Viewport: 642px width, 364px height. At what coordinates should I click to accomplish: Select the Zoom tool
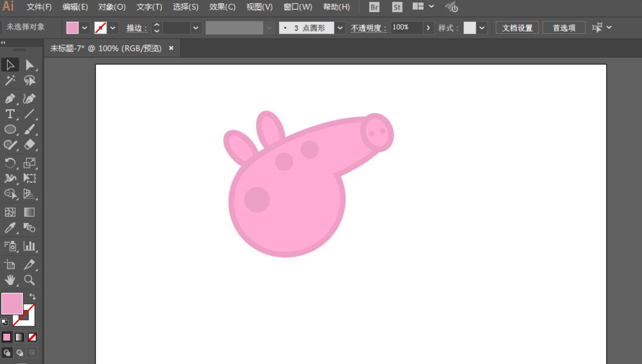(x=30, y=280)
